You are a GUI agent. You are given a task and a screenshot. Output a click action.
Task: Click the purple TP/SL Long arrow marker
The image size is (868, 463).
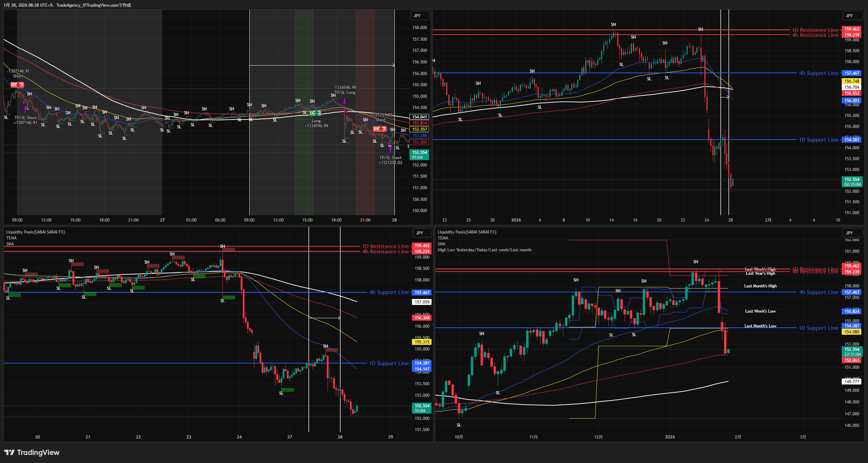click(x=345, y=100)
